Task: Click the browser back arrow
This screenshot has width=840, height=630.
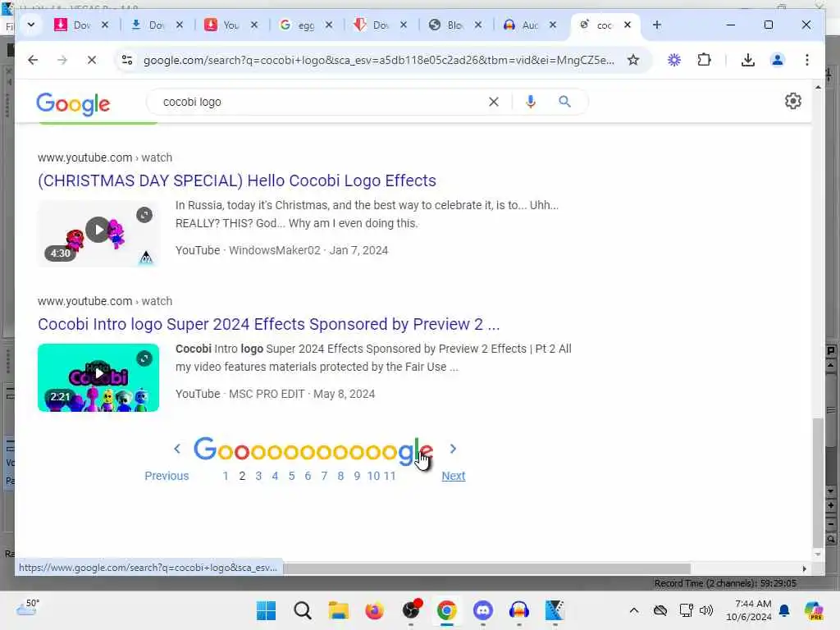Action: [33, 60]
